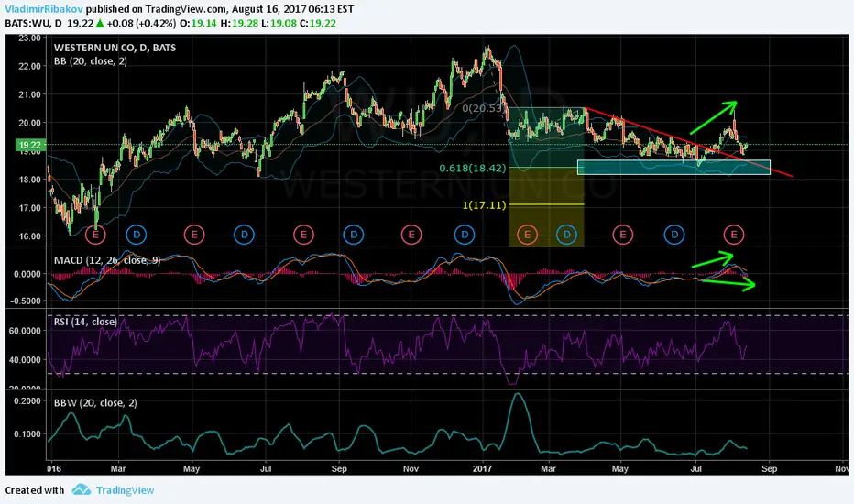
Task: Click the E marker directly above the 2016 Nov label
Action: coord(411,235)
